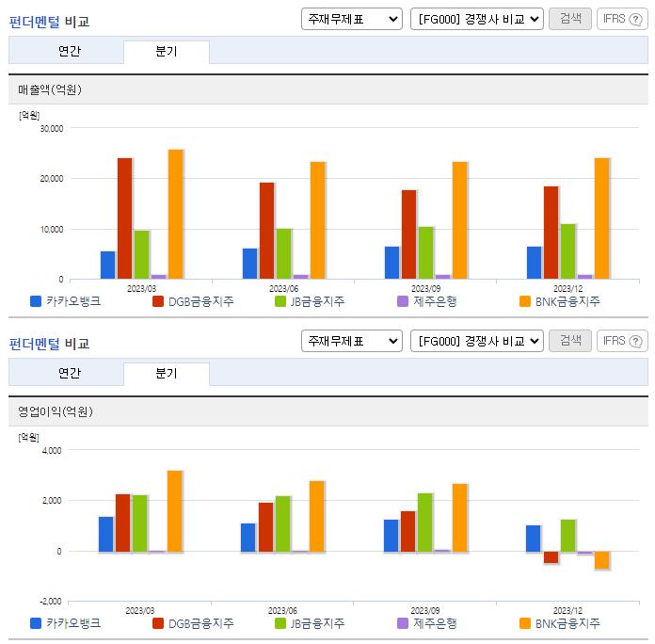This screenshot has height=644, width=655.
Task: Toggle the 카카오뱅크 blue legend swatch in the 매출액 chart
Action: [36, 301]
